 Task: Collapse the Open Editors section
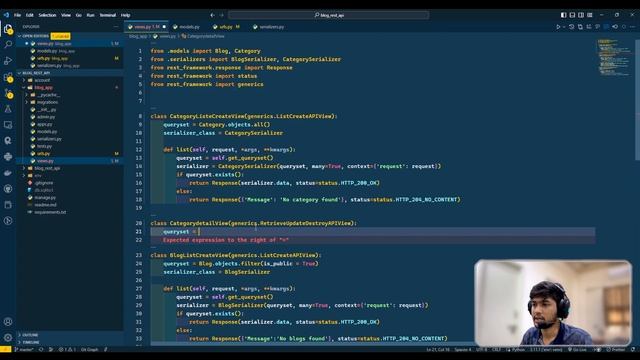pyautogui.click(x=19, y=36)
